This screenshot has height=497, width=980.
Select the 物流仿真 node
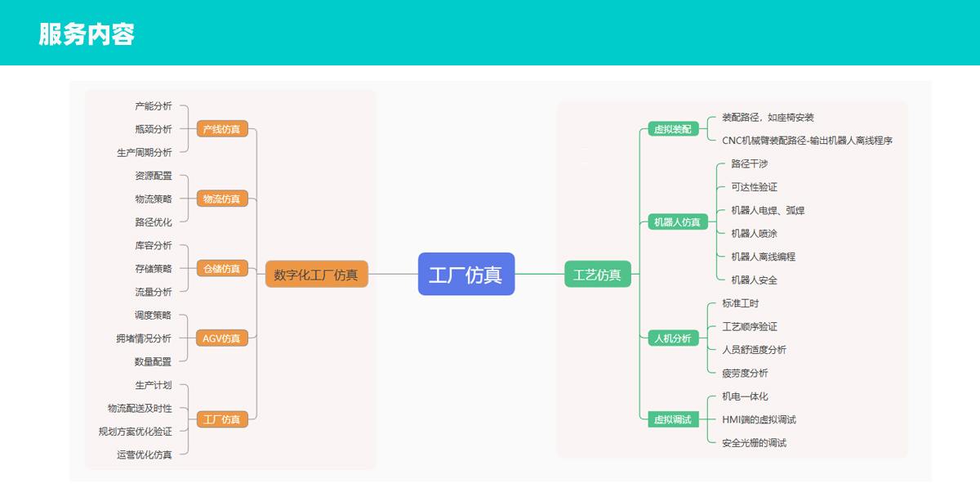click(x=221, y=199)
